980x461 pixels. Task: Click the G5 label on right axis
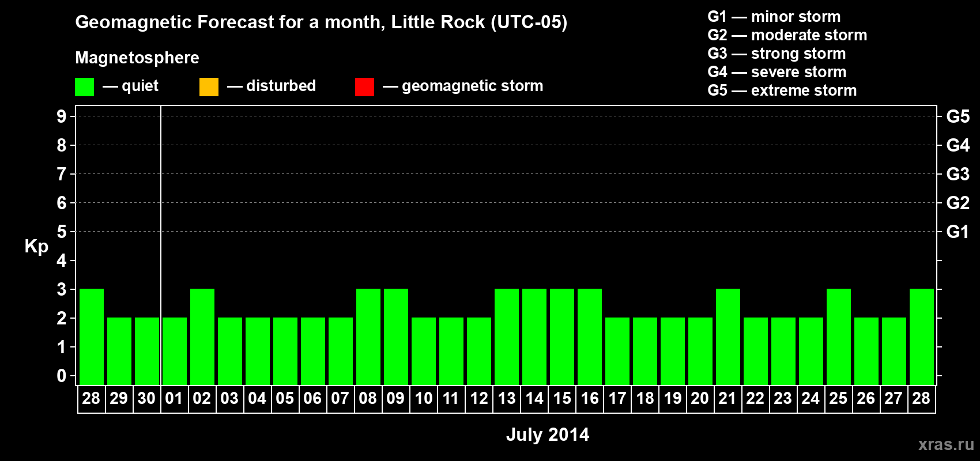[958, 116]
